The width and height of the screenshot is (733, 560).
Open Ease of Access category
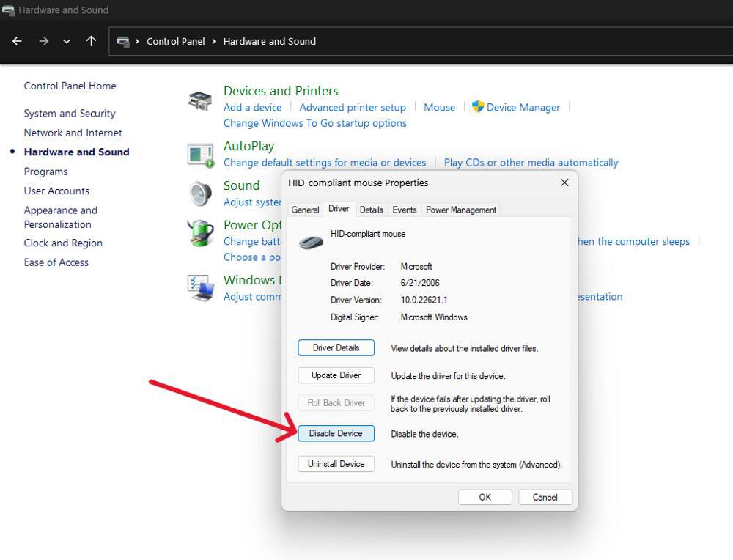[x=56, y=262]
